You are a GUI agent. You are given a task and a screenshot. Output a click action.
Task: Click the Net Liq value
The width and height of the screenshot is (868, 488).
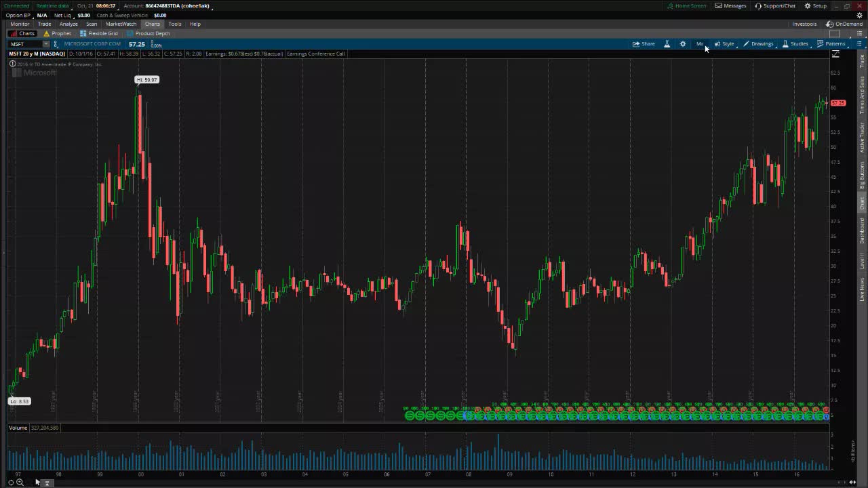83,15
